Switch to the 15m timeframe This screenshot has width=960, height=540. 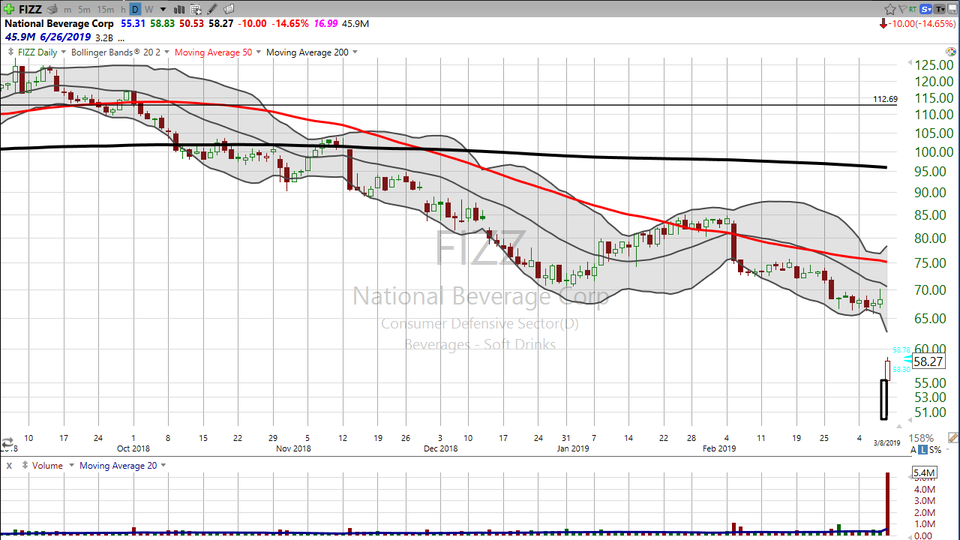106,10
